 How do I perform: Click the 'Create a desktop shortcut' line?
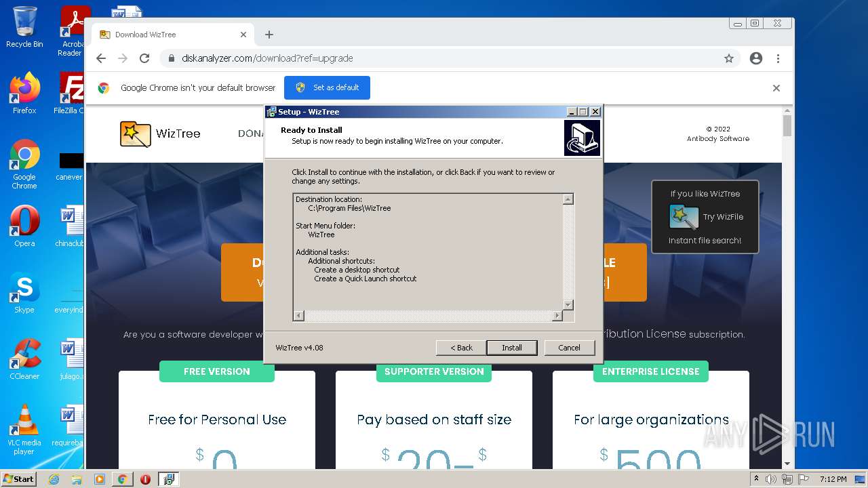357,270
